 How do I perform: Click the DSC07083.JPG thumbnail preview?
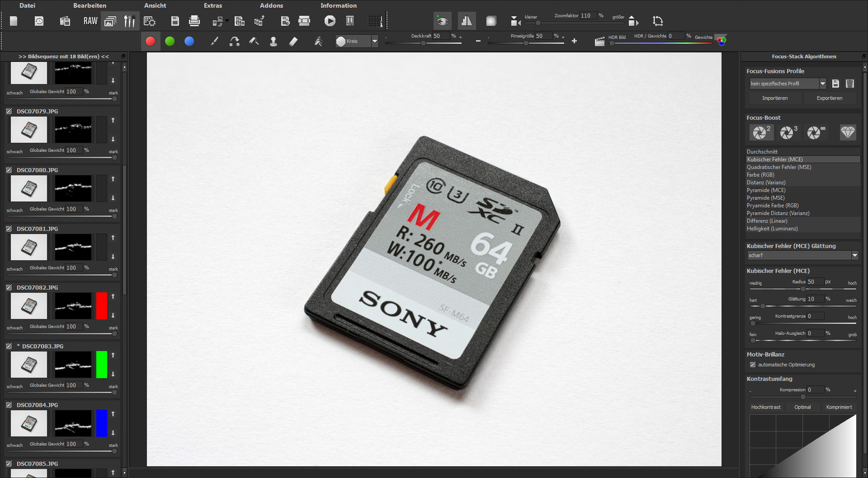click(29, 365)
